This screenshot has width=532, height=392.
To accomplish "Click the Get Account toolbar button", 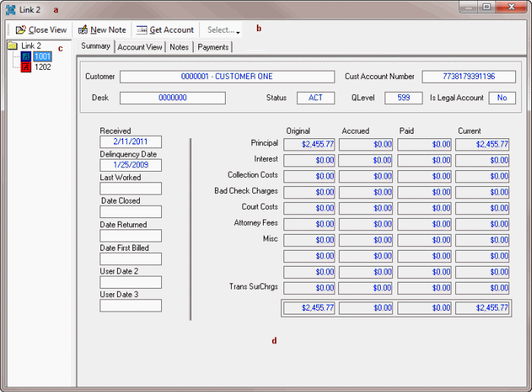I will [x=165, y=30].
